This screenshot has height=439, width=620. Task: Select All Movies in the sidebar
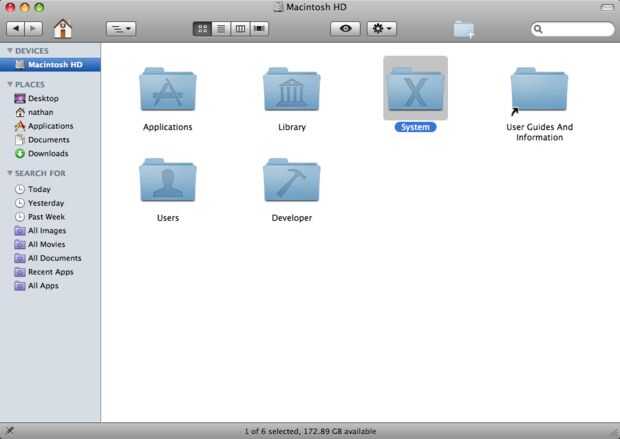(50, 244)
